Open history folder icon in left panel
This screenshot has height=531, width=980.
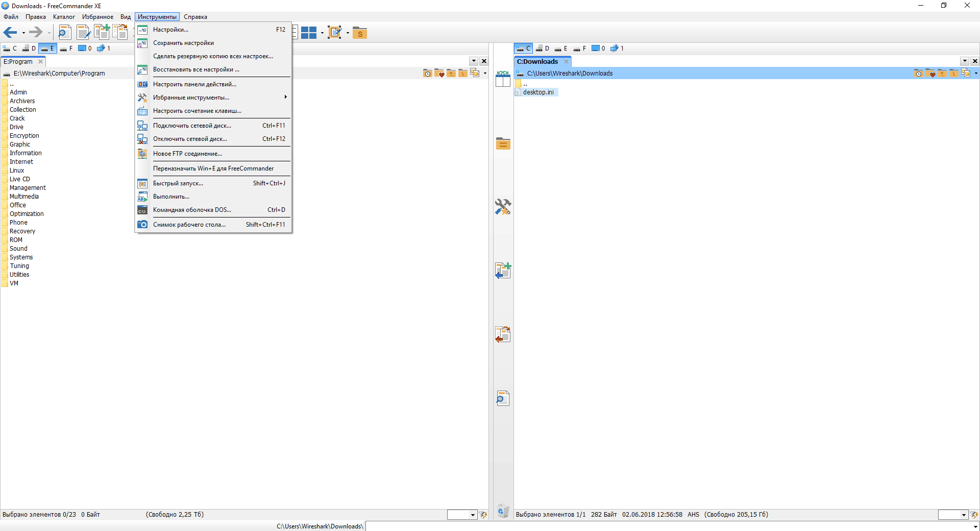[428, 74]
